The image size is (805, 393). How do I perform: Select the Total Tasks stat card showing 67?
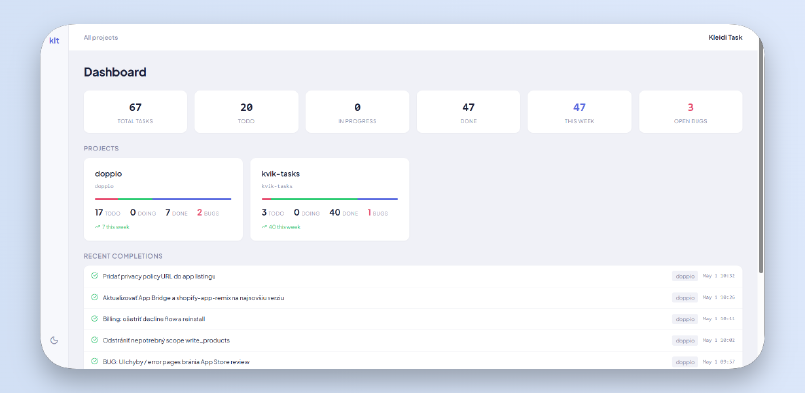click(136, 112)
